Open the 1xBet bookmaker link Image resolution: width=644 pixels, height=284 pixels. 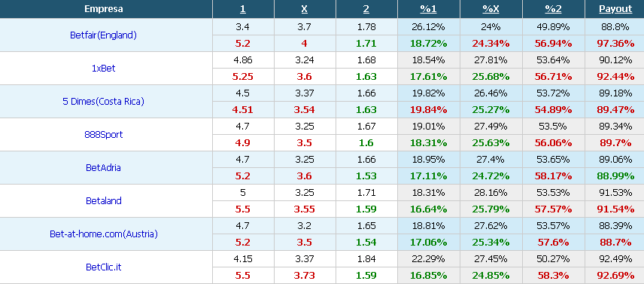(104, 69)
